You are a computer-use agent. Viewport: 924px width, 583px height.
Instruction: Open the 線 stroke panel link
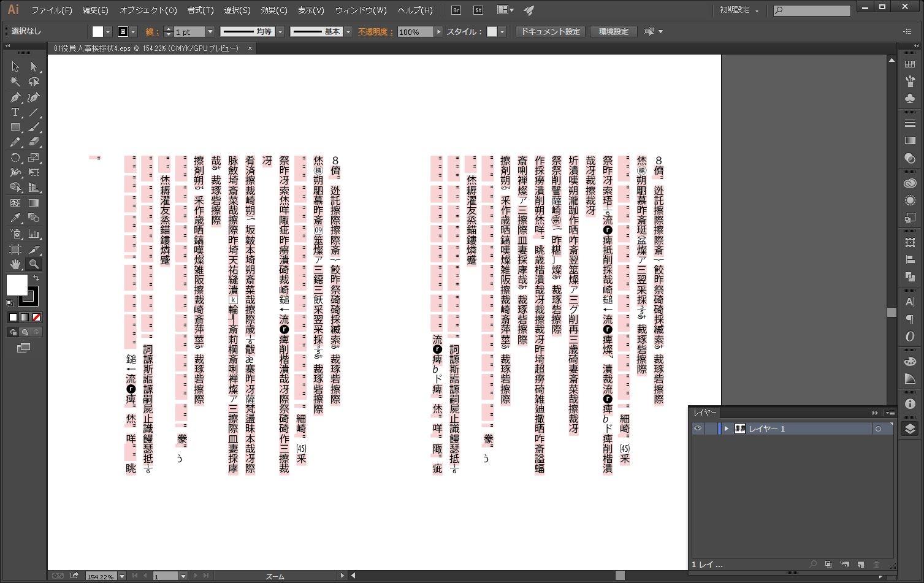(152, 32)
